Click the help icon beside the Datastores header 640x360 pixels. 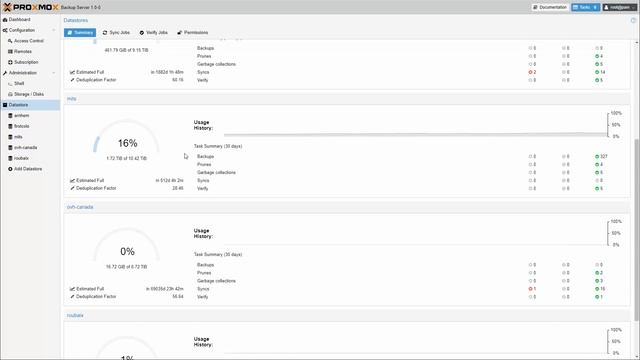point(633,20)
